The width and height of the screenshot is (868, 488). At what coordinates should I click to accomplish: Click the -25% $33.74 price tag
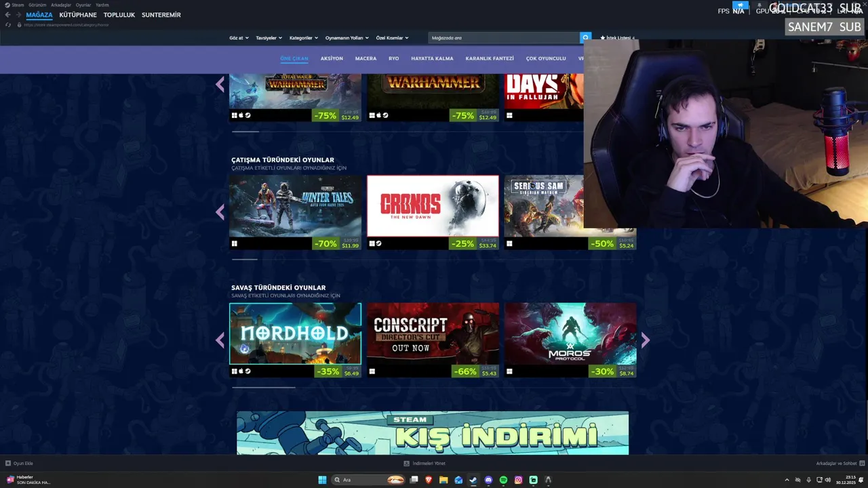click(x=475, y=243)
